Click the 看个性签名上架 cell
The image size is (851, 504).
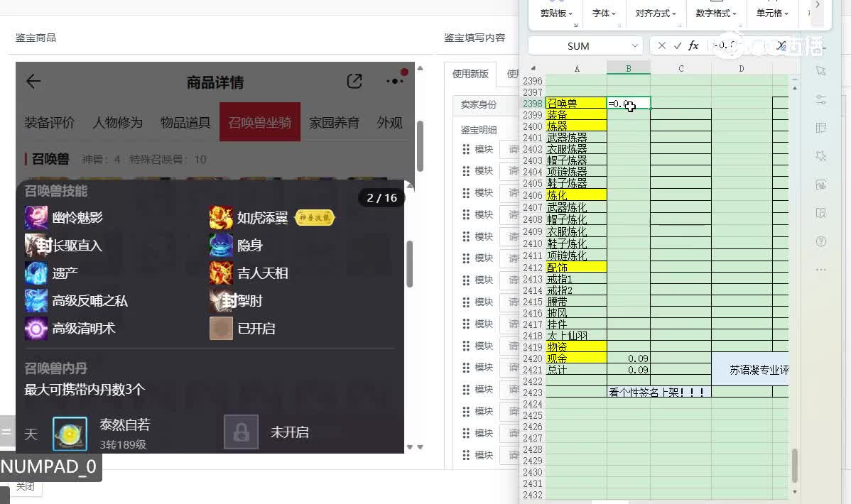659,392
